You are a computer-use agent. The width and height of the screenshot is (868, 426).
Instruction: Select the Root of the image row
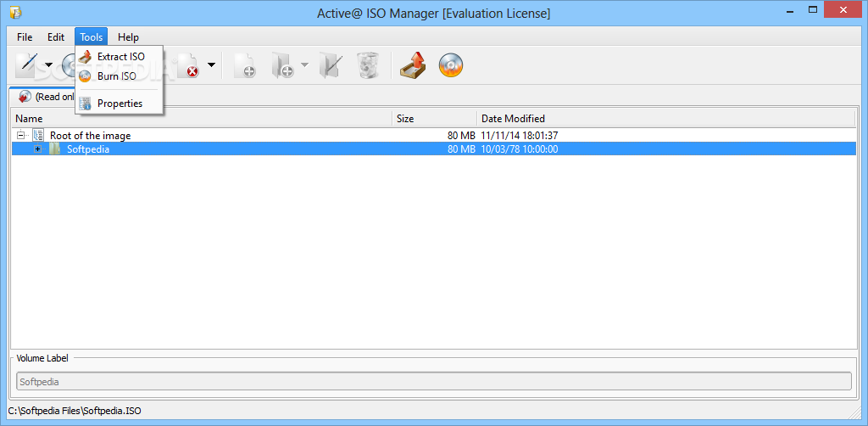[433, 135]
